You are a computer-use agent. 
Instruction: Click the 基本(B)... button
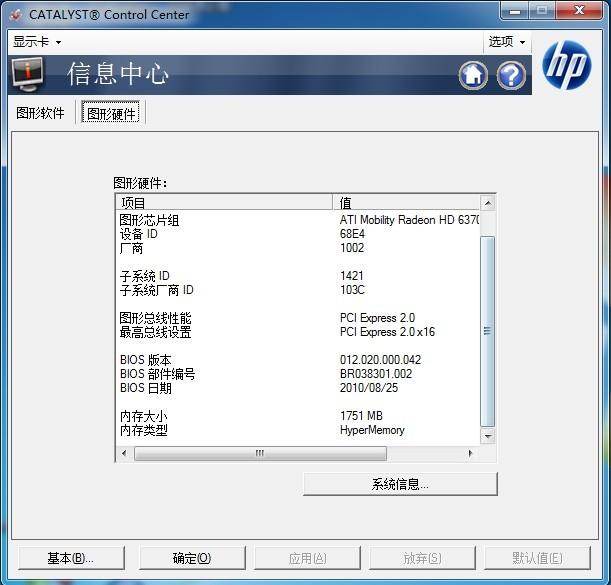pyautogui.click(x=71, y=558)
